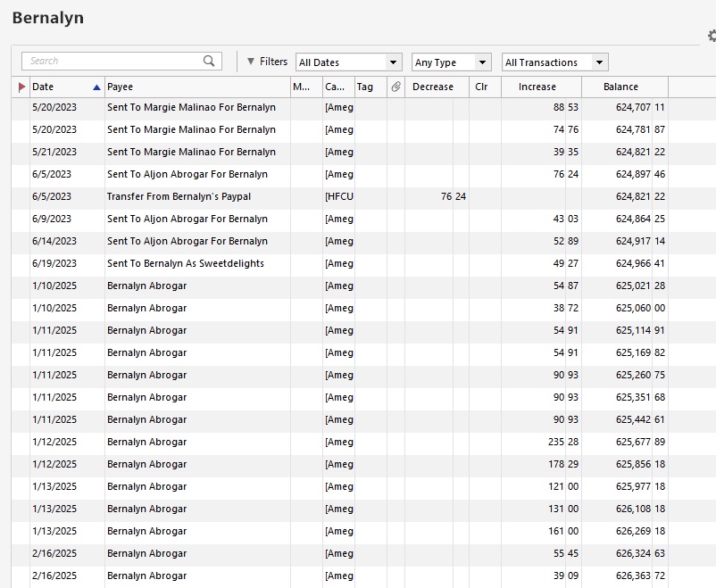The image size is (716, 588).
Task: Click the blue sort arrow in Date header
Action: 96,87
